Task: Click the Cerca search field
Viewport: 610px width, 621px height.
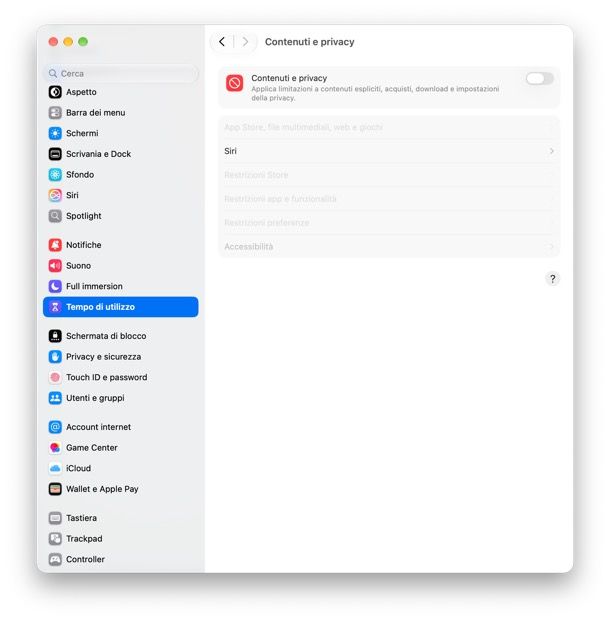Action: point(120,74)
